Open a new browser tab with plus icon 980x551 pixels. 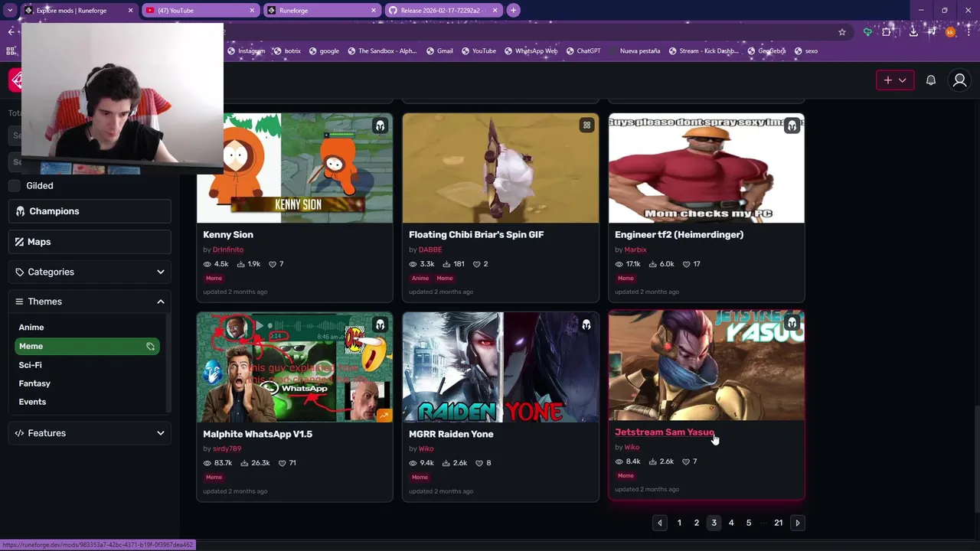[x=513, y=10]
